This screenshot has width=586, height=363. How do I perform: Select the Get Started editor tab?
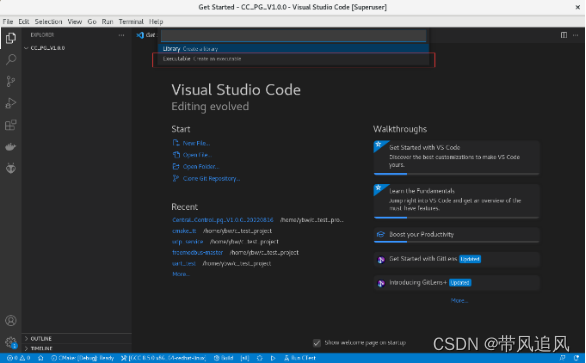click(x=146, y=35)
